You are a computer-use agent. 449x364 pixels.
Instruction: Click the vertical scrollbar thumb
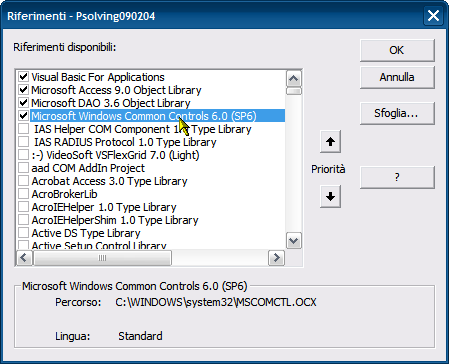click(x=294, y=91)
